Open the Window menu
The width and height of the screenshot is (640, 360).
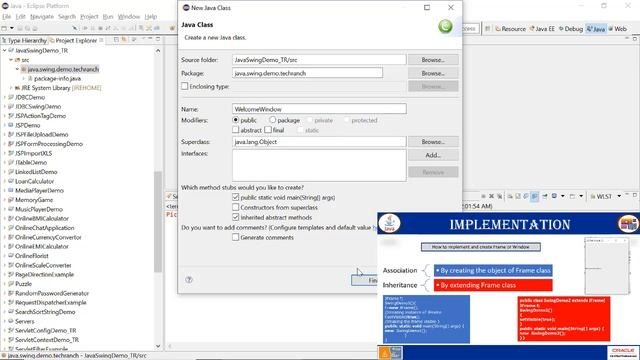tap(129, 17)
